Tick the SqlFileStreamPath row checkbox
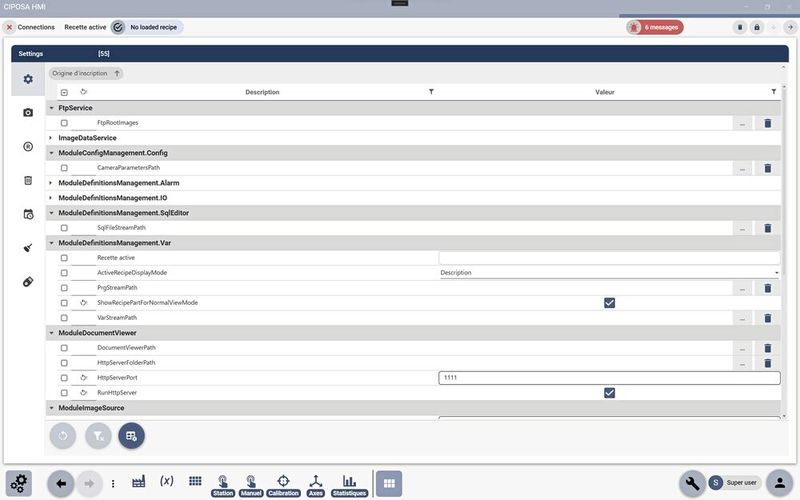The height and width of the screenshot is (500, 800). tap(64, 228)
